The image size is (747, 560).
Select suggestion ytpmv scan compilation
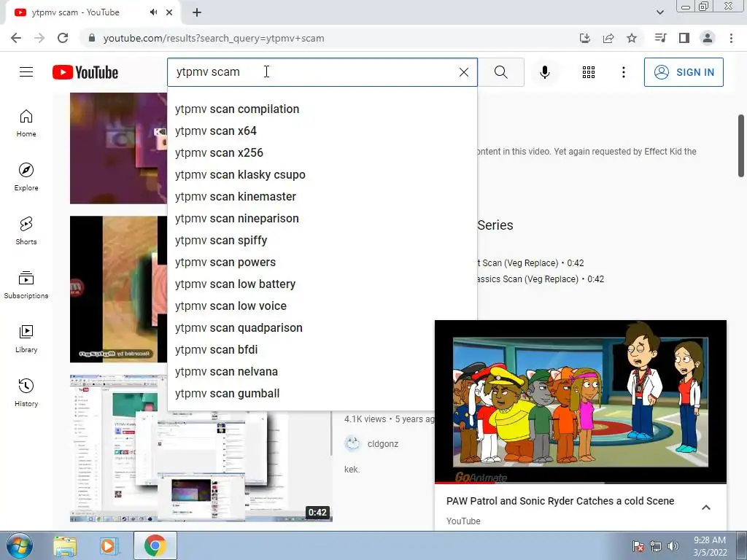(322, 109)
